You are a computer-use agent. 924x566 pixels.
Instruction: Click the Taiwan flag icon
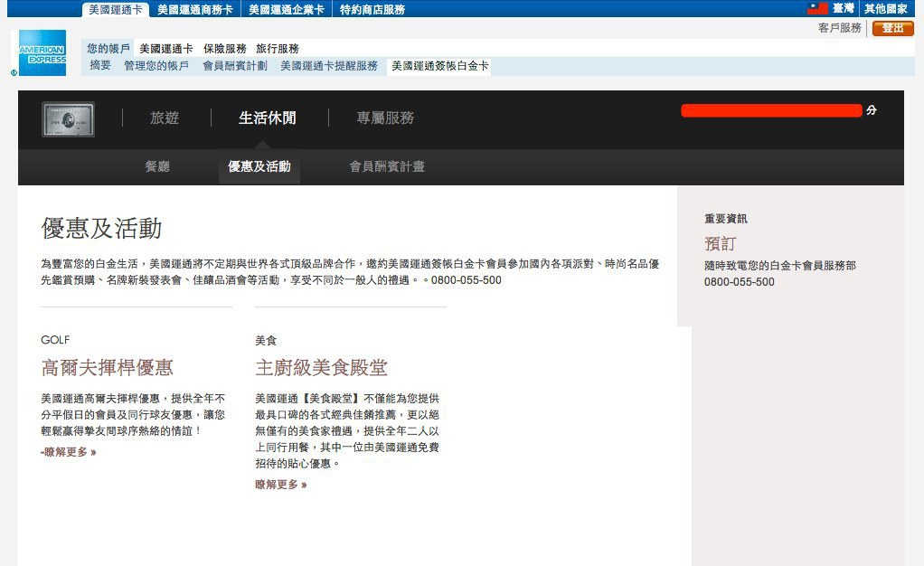[817, 8]
